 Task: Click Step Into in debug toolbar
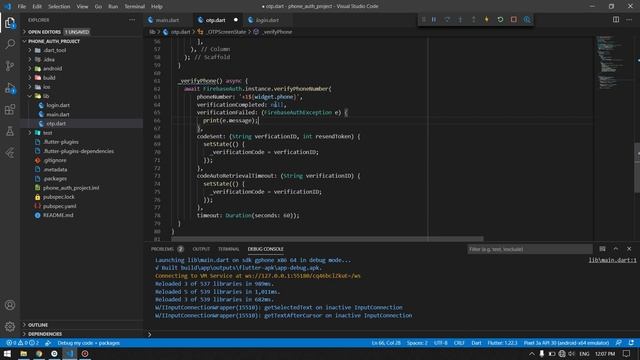(x=460, y=20)
